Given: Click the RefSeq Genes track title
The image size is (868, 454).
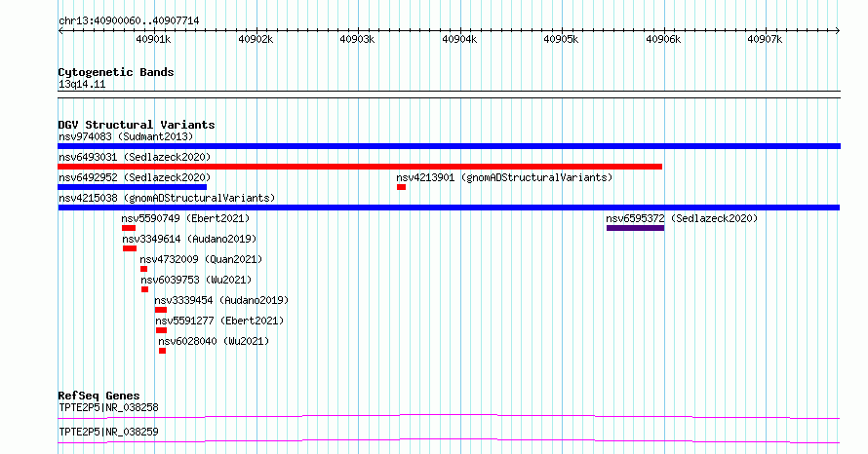Looking at the screenshot, I should click(x=99, y=396).
